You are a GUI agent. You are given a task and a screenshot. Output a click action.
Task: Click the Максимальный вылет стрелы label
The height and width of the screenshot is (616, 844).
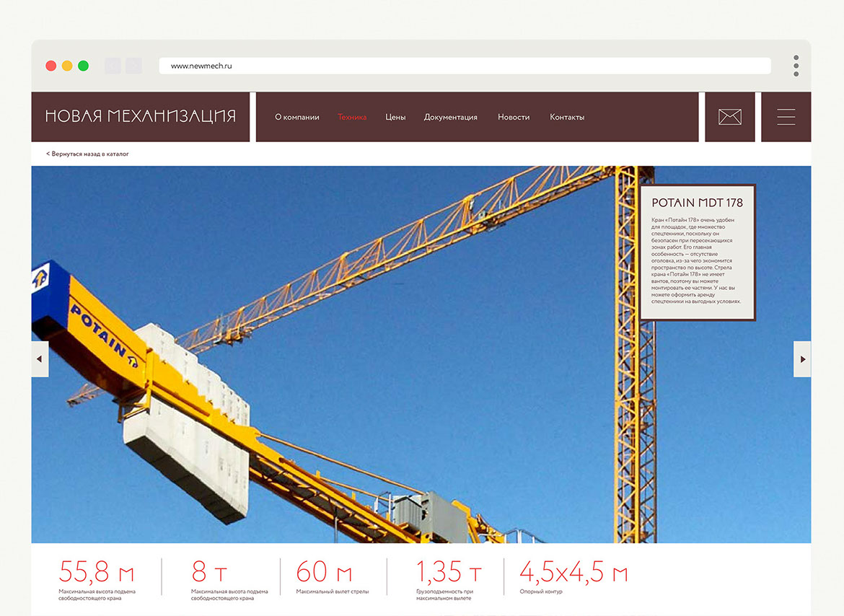click(333, 591)
